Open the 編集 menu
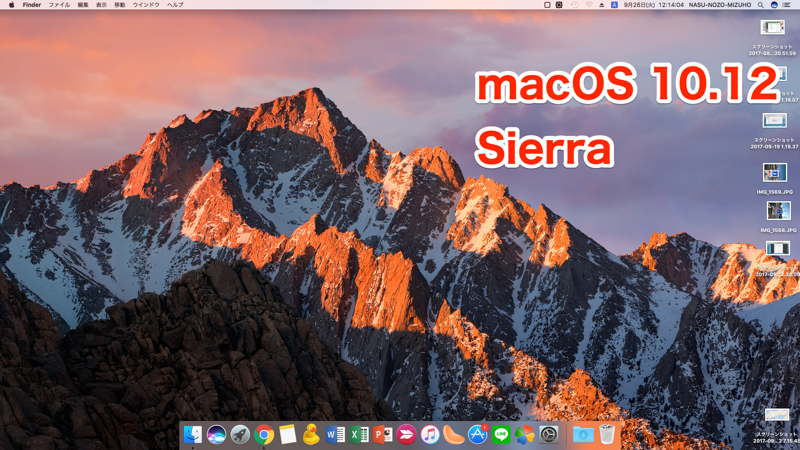 tap(83, 5)
